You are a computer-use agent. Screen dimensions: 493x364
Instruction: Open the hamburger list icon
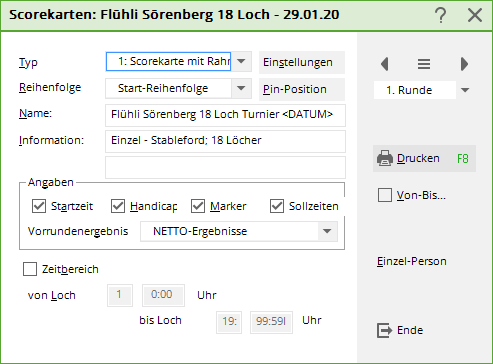pyautogui.click(x=424, y=64)
